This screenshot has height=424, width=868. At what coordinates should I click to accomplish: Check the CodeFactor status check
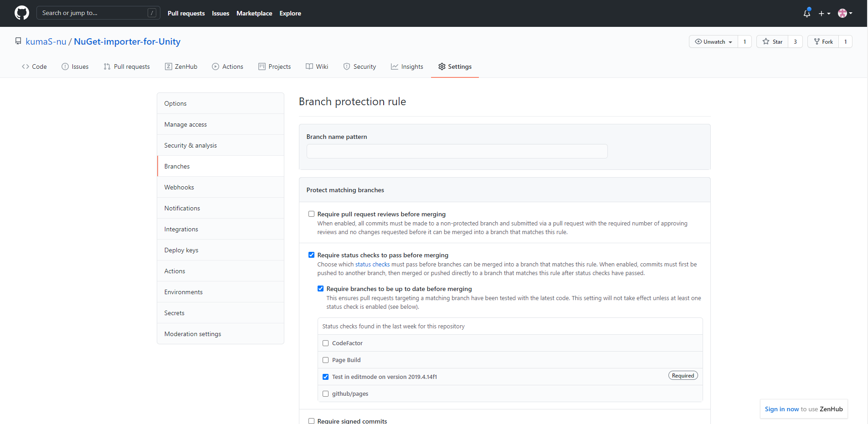326,343
